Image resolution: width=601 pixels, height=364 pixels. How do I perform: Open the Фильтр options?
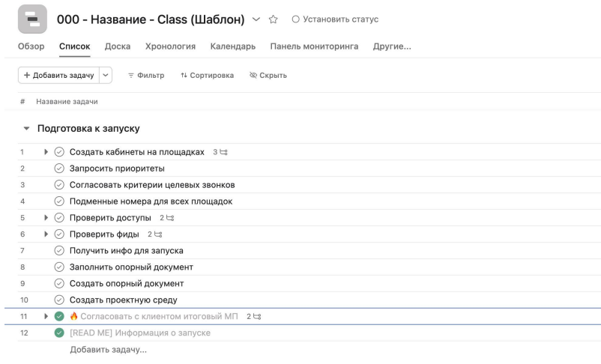click(146, 76)
